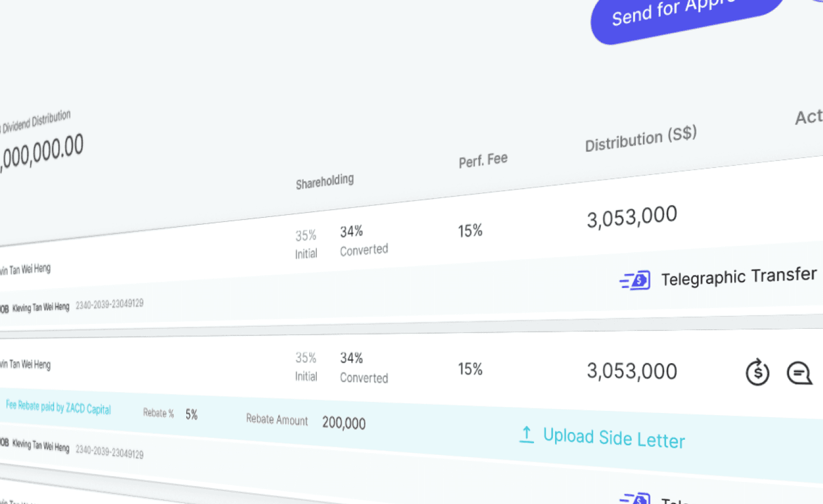
Task: Click the Distribution (S$) column header
Action: 641,138
